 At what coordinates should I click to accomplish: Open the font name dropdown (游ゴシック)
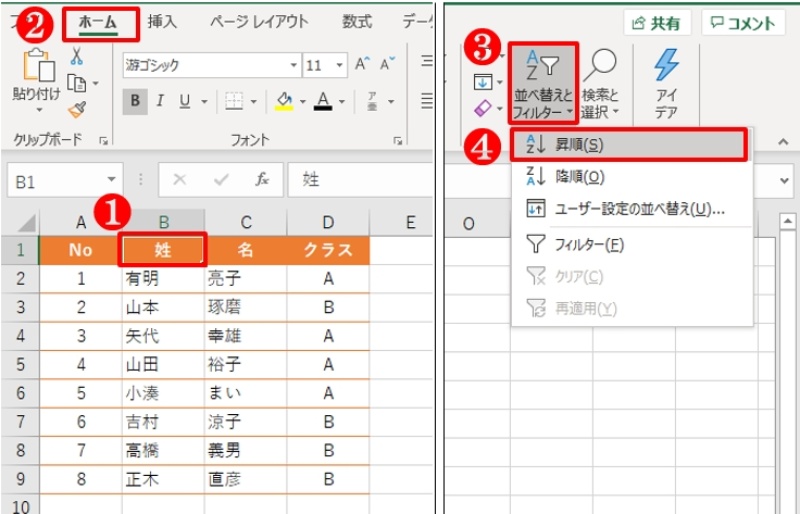click(x=294, y=66)
